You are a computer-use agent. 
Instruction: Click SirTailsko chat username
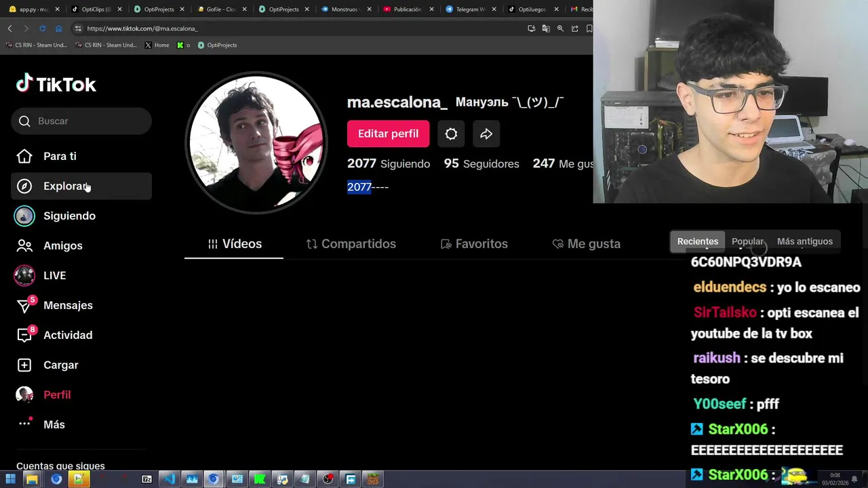pos(725,312)
